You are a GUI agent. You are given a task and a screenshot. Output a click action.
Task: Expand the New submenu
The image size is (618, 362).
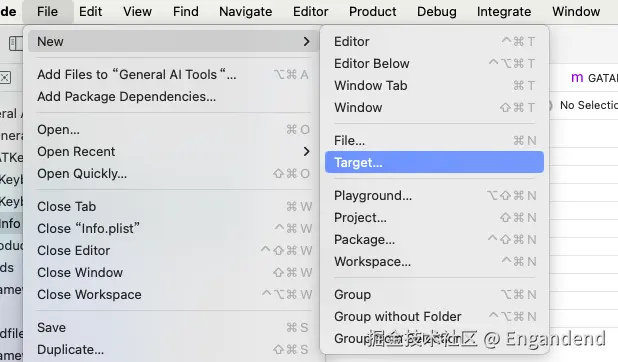(x=173, y=41)
